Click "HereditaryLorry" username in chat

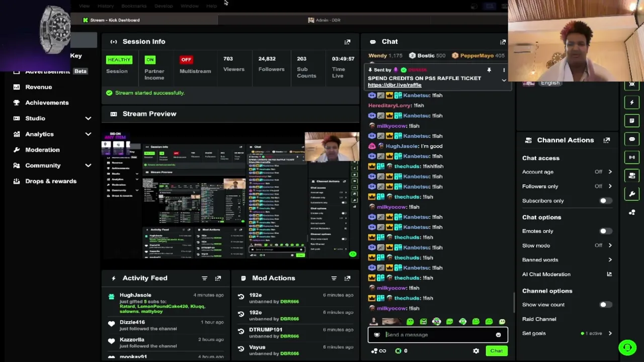point(389,106)
